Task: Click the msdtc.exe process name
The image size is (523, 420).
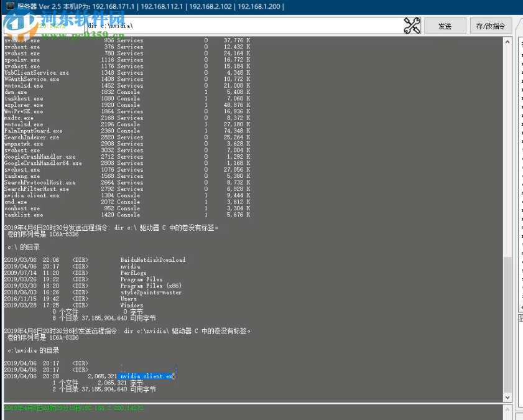Action: 18,118
